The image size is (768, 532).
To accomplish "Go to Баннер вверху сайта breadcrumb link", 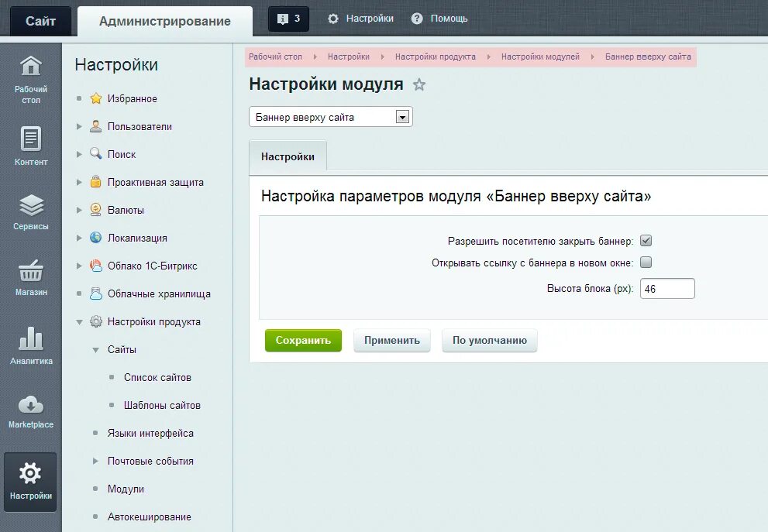I will pos(648,57).
